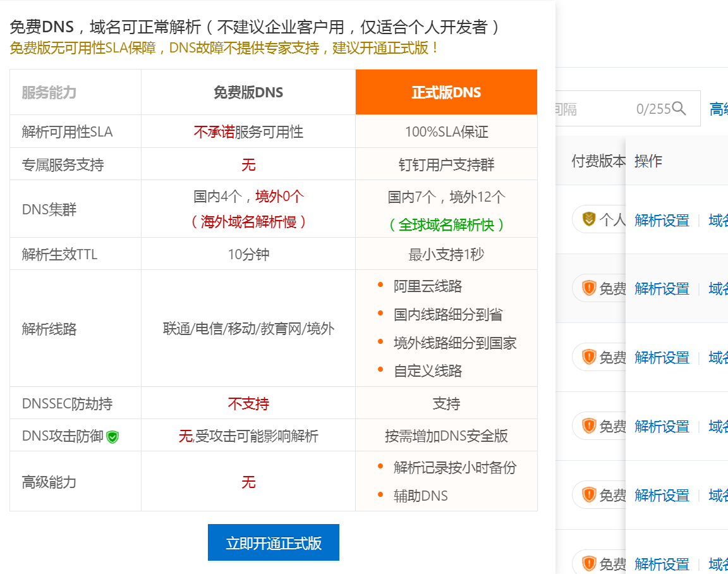Viewport: 728px width, 574px height.
Task: Click the last partially visible 免费 badge
Action: click(x=589, y=563)
